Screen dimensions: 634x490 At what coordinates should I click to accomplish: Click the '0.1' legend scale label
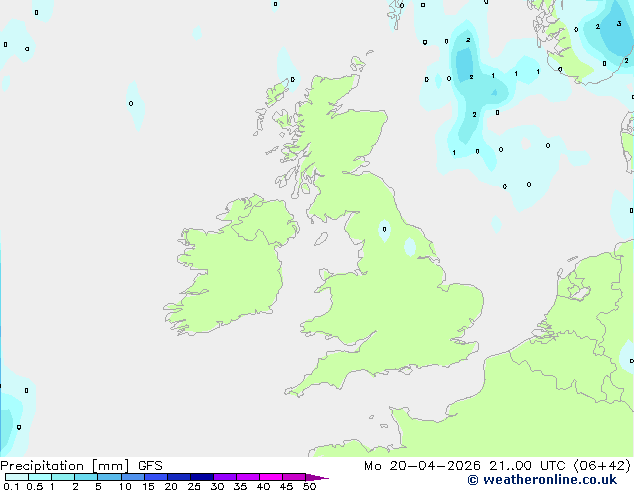(x=11, y=486)
